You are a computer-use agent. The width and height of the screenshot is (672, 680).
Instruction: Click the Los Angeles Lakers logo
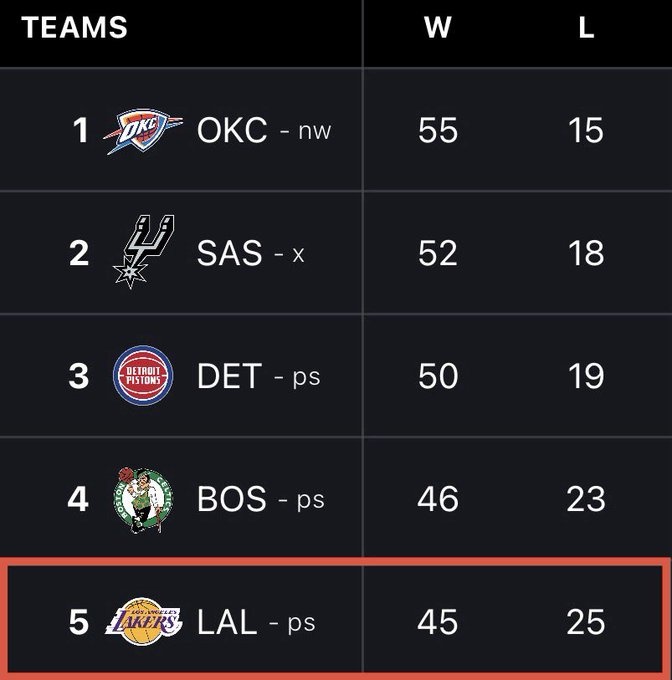(144, 621)
